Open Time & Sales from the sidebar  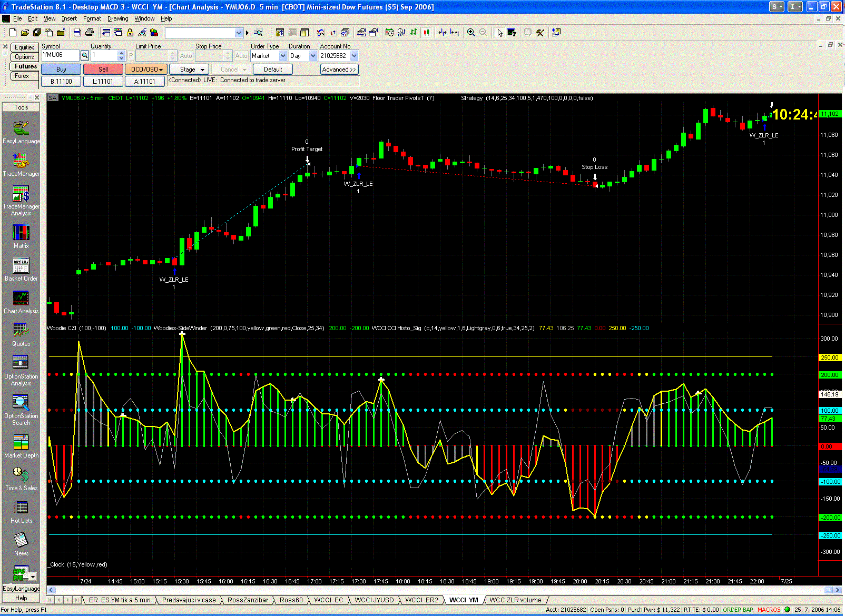coord(21,478)
